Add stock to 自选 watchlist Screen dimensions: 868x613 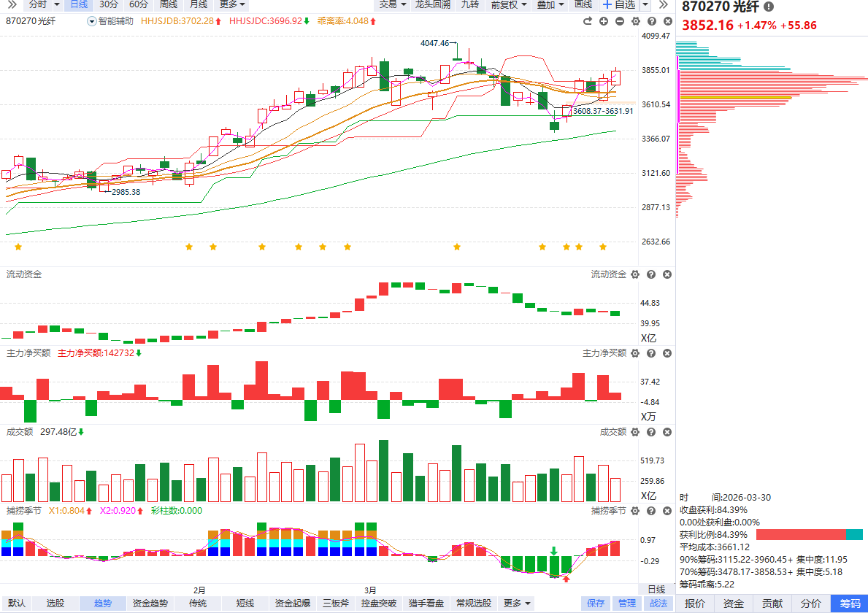coord(618,4)
